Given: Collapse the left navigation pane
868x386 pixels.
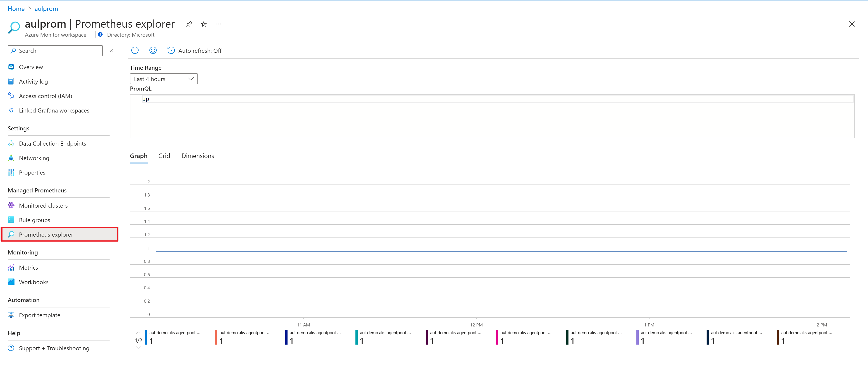Looking at the screenshot, I should (x=112, y=50).
